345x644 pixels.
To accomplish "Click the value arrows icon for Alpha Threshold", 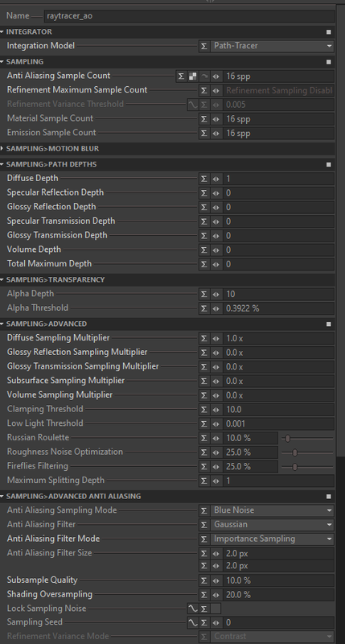I will pos(216,308).
